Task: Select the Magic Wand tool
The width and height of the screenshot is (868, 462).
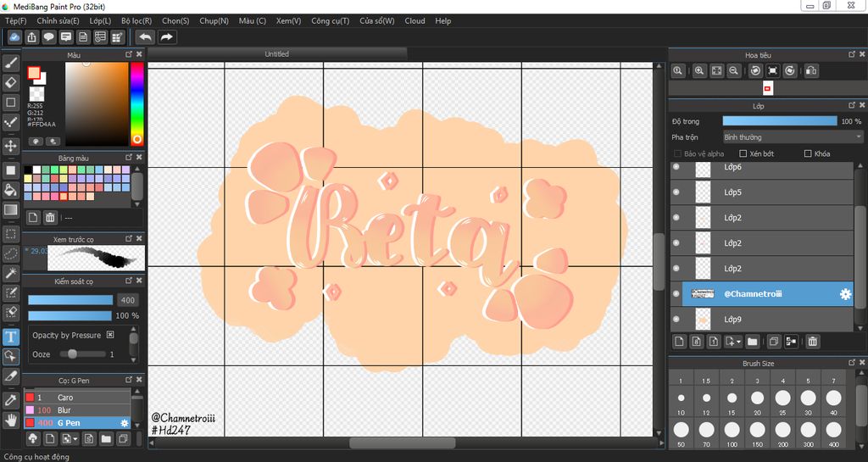Action: (10, 273)
